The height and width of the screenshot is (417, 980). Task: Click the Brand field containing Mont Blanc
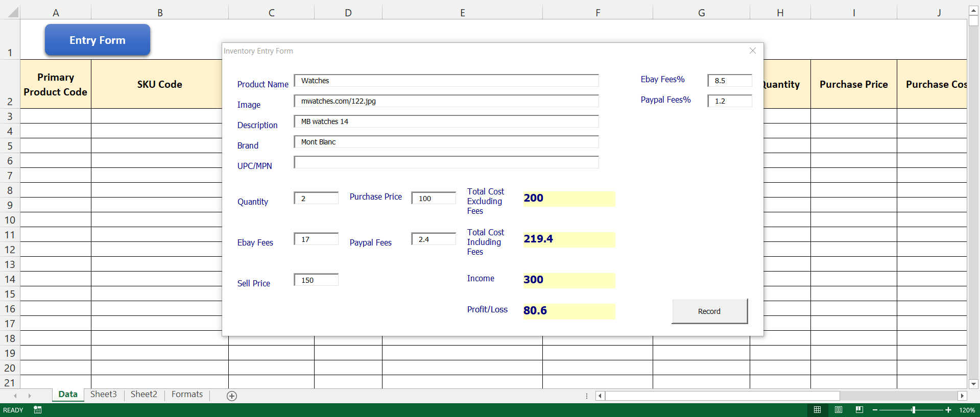click(x=446, y=142)
